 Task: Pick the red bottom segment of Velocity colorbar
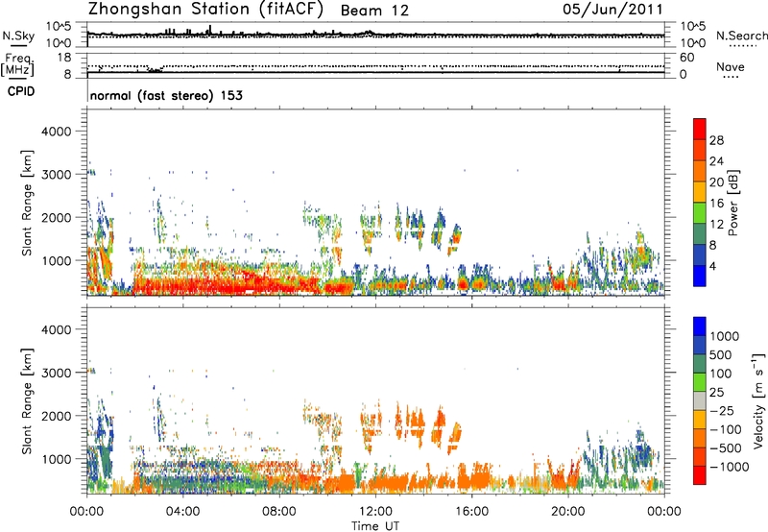[700, 475]
